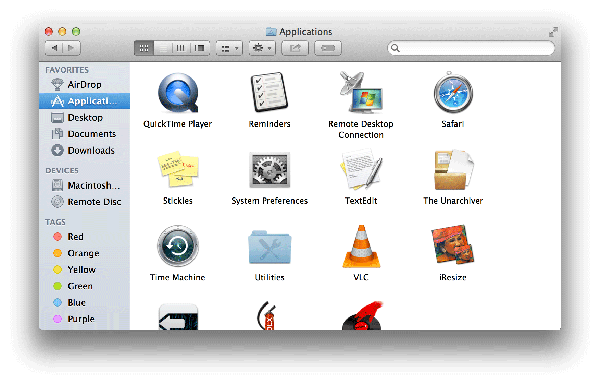
Task: Switch to icon view mode
Action: pyautogui.click(x=144, y=48)
